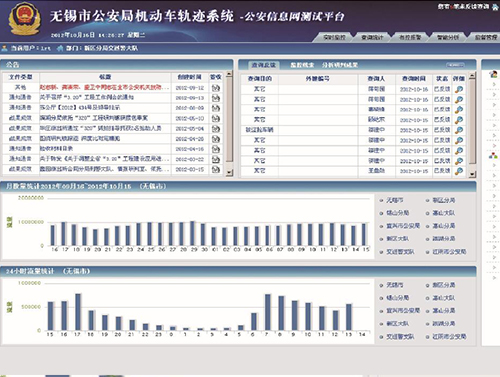Click sign-for icon in the 2012-04-20 row

(x=216, y=139)
